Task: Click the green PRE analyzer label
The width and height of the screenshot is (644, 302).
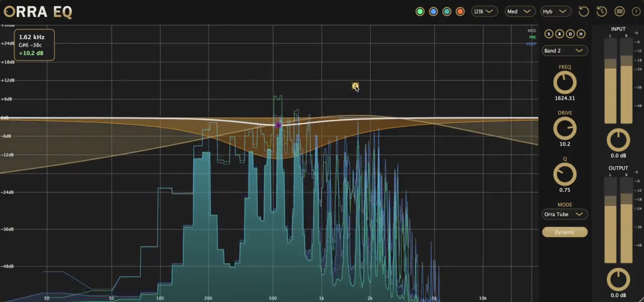Action: click(533, 37)
